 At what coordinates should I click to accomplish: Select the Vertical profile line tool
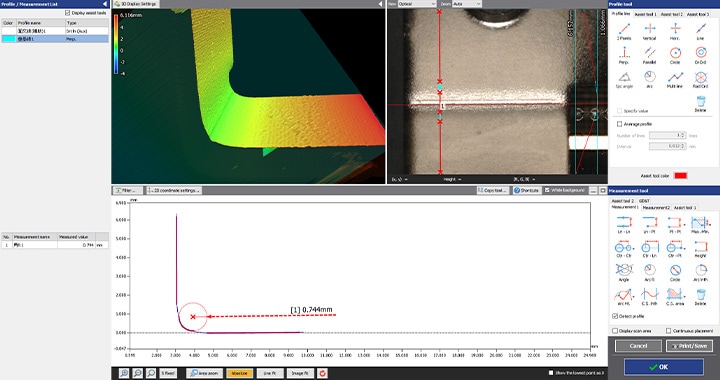pyautogui.click(x=649, y=31)
